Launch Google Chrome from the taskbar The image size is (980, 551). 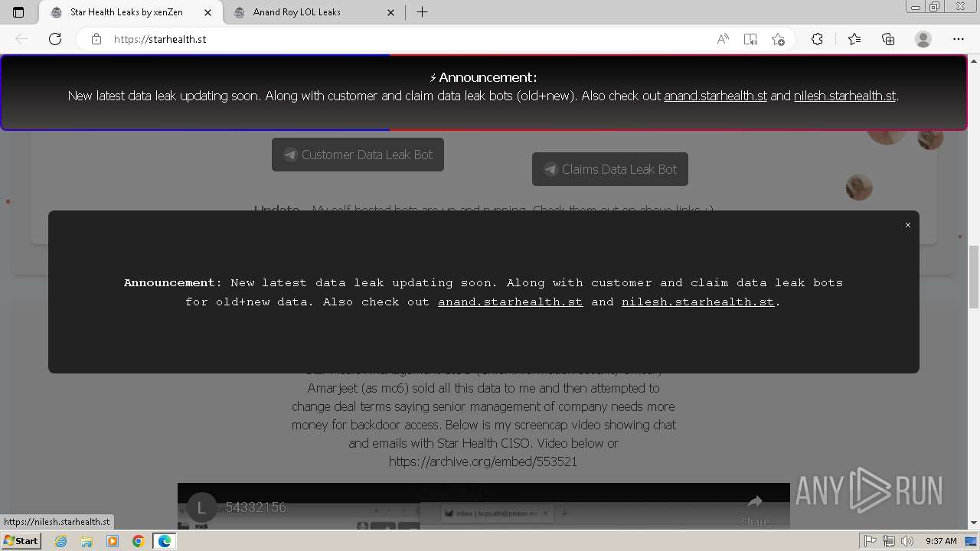[x=138, y=541]
